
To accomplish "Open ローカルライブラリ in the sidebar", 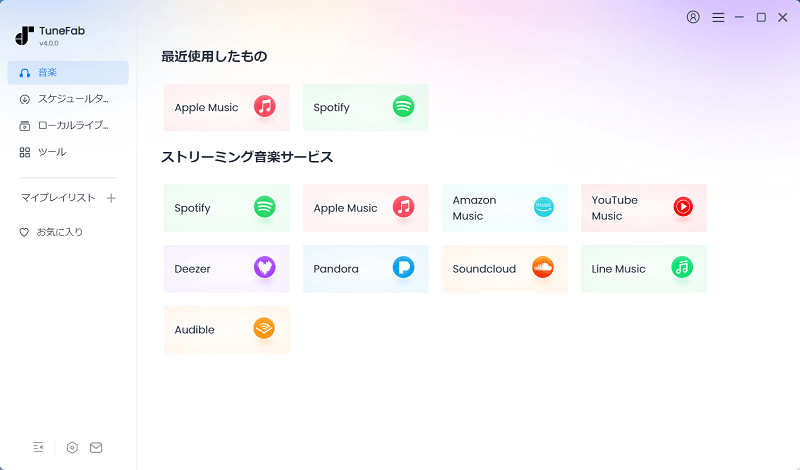I will [x=68, y=125].
